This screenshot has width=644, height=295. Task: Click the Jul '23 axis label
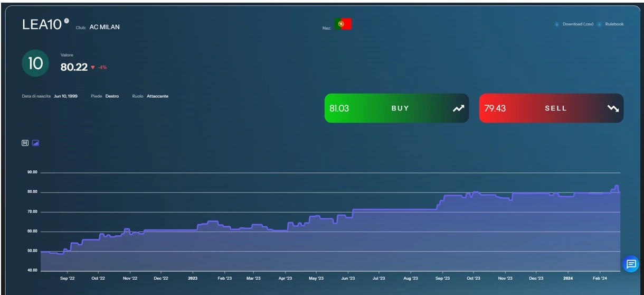379,278
